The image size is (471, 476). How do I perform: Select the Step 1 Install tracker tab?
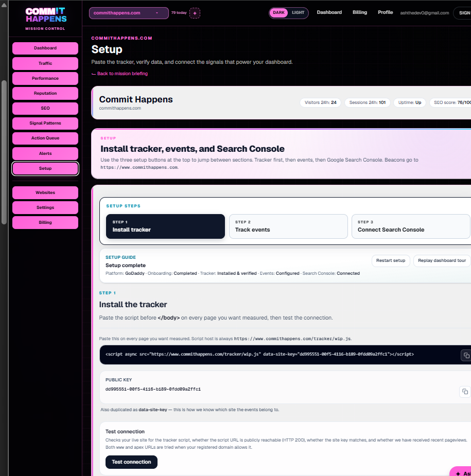pos(165,226)
